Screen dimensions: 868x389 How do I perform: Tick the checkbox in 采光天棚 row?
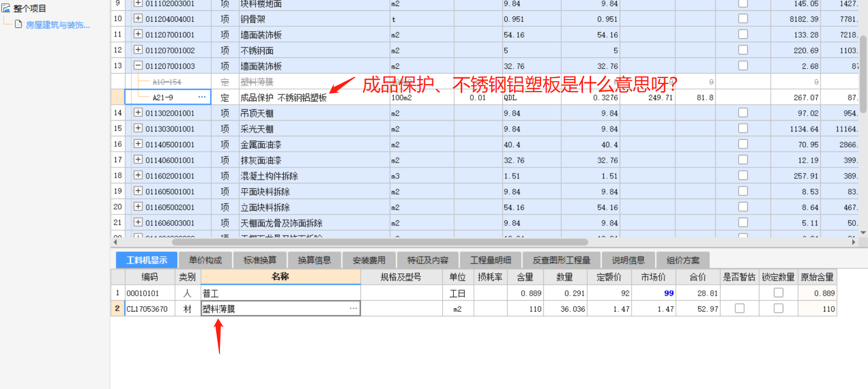[x=743, y=129]
